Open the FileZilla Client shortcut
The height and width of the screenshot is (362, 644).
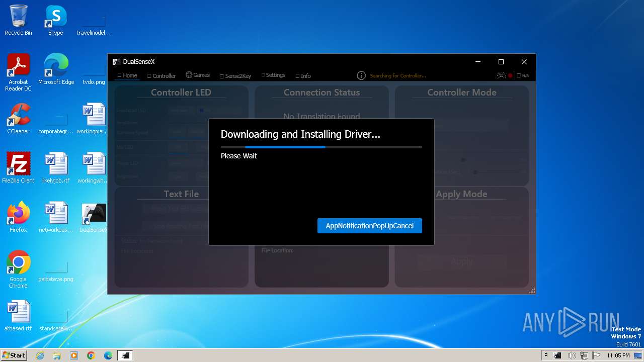pos(18,168)
